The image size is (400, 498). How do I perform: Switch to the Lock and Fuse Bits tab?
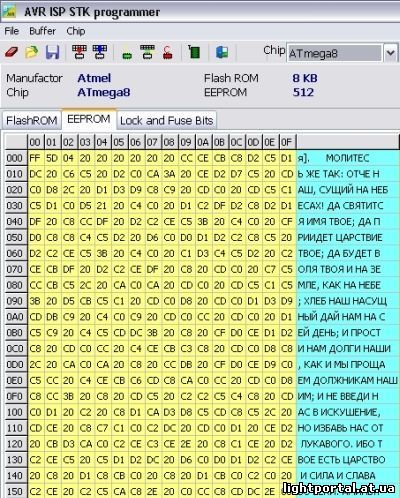click(x=166, y=120)
